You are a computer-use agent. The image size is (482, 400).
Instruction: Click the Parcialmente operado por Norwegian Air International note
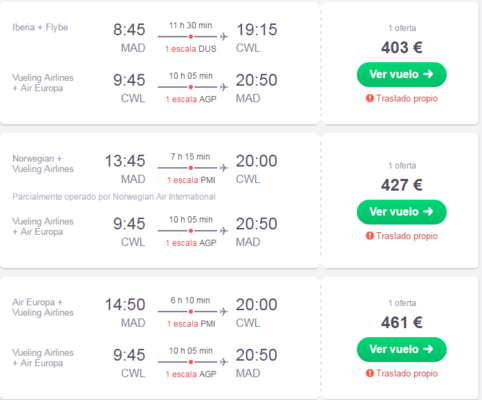click(114, 197)
